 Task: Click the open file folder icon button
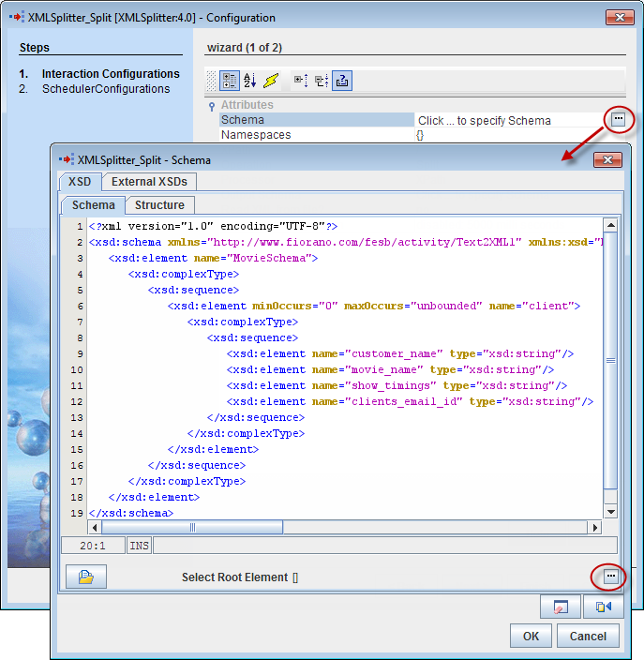coord(86,577)
